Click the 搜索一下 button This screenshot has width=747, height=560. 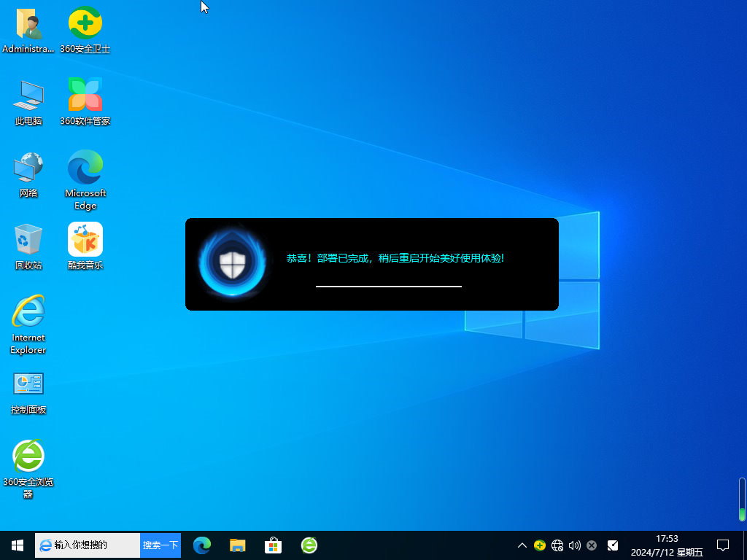160,545
